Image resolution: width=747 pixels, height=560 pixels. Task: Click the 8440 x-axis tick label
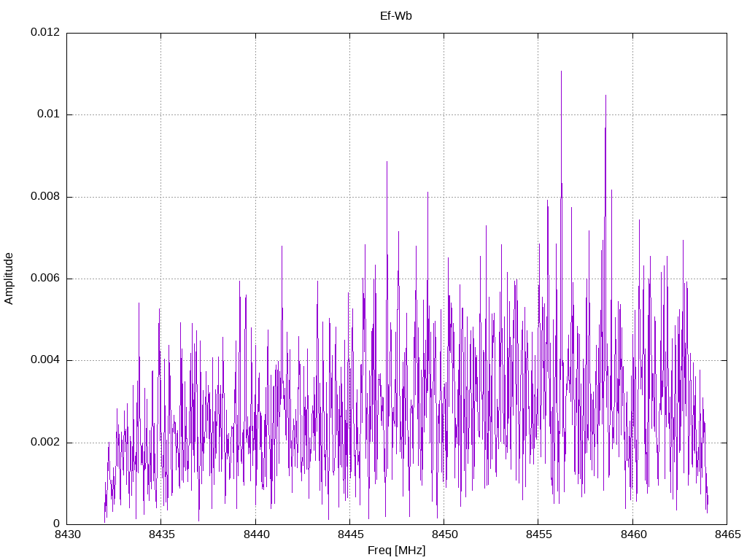256,534
